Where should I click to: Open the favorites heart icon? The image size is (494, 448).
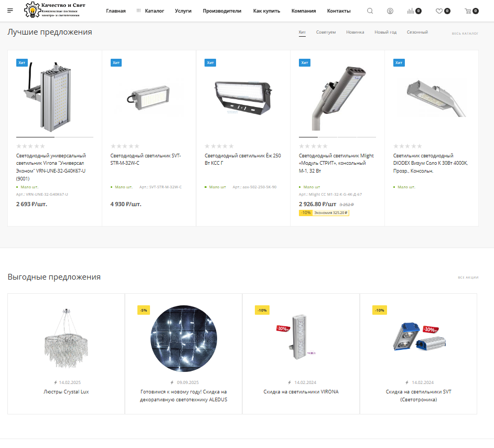(x=439, y=11)
